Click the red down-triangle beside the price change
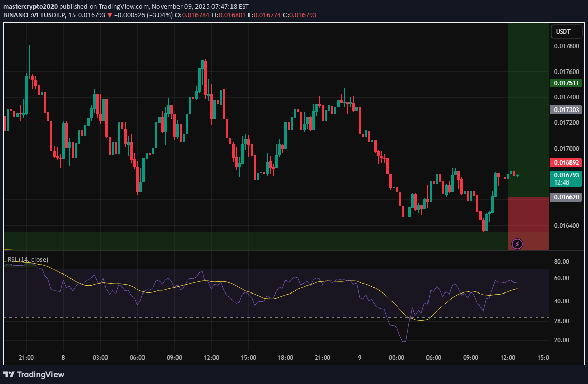Image resolution: width=588 pixels, height=384 pixels. (110, 15)
